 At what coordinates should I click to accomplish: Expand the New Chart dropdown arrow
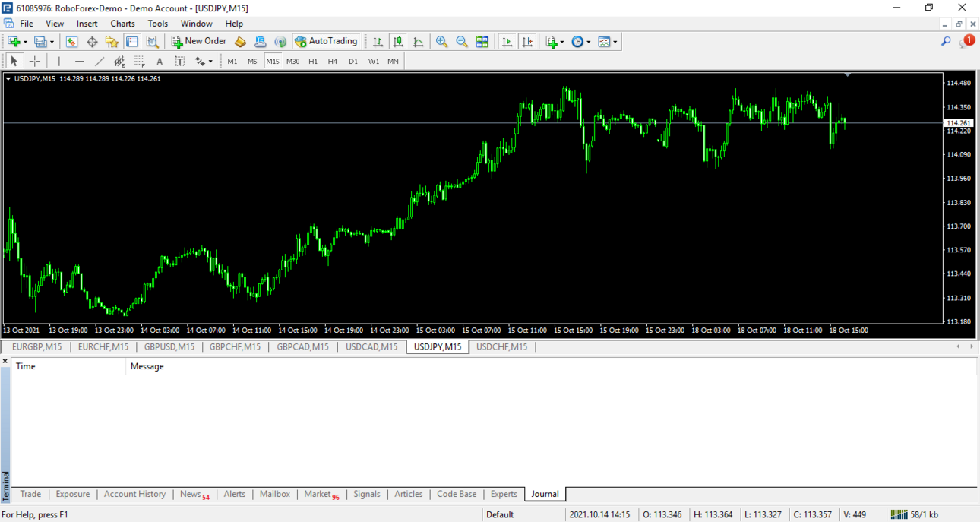(x=25, y=42)
